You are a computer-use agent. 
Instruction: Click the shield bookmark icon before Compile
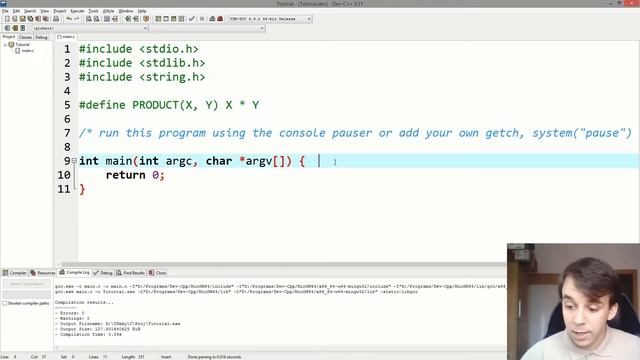(x=146, y=19)
